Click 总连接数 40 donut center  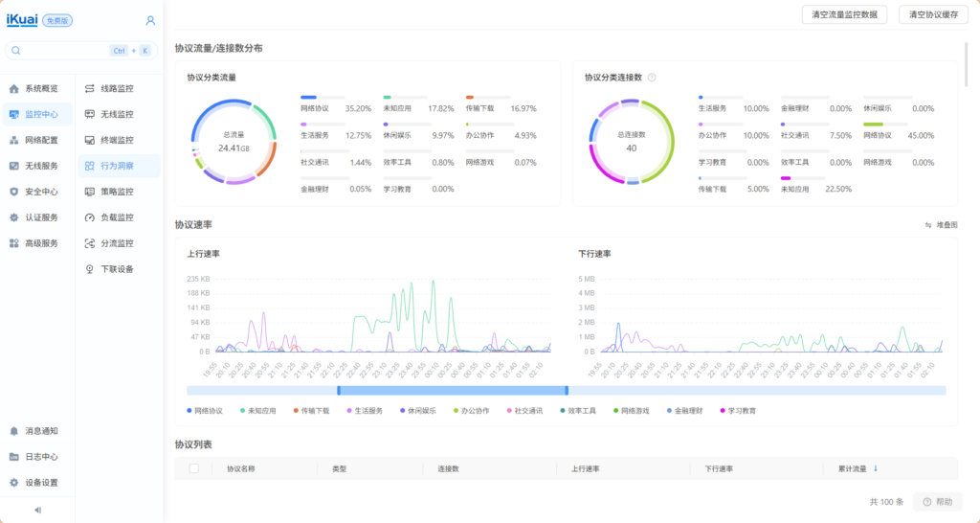pyautogui.click(x=632, y=142)
